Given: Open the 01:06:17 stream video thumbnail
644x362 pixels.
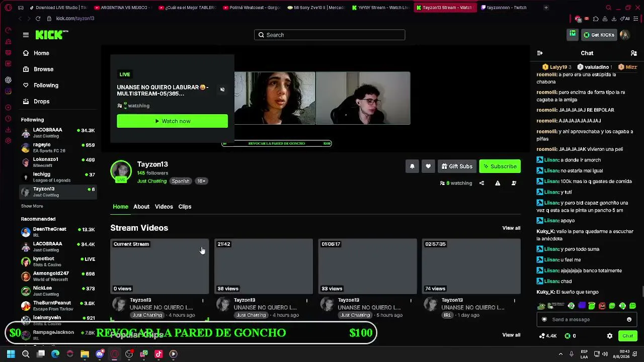Looking at the screenshot, I should click(x=367, y=266).
